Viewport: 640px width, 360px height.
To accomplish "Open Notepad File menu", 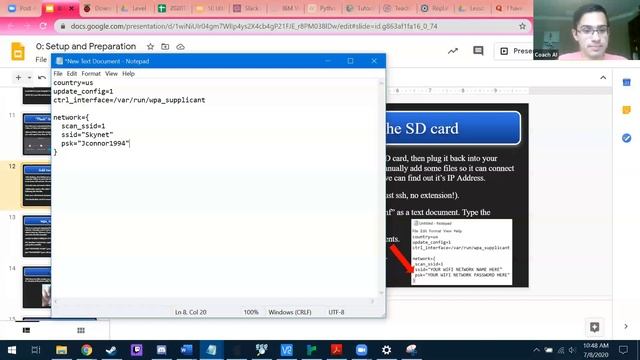I will click(58, 73).
